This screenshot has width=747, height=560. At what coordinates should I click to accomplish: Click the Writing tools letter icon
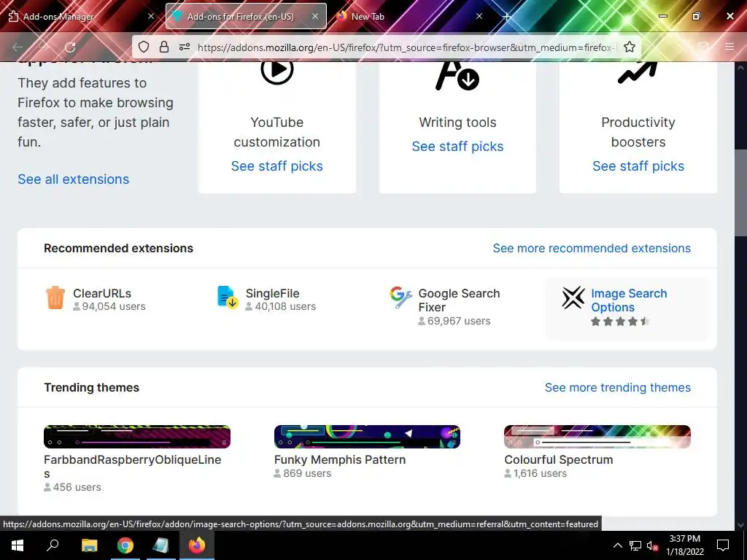457,75
